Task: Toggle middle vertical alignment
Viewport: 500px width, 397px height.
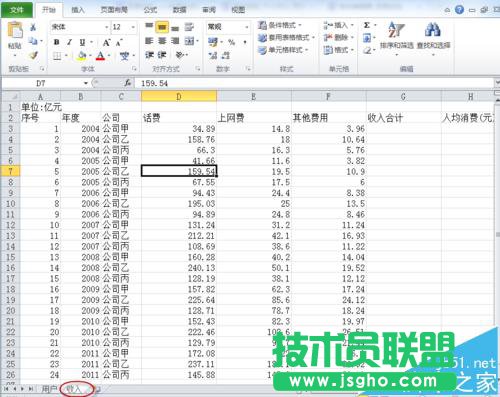Action: (162, 27)
